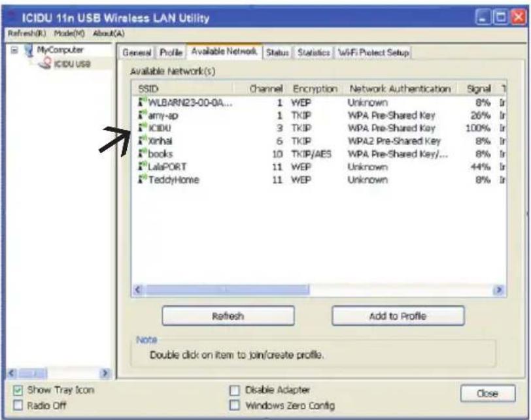Maximize the ICIDU Wireless LAN Utility window
The width and height of the screenshot is (531, 420).
500,16
